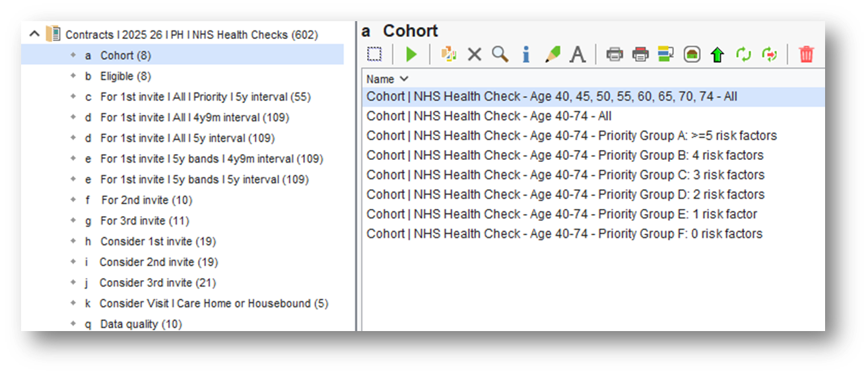Select 'g For 3rd invite (11)' folder
Screen dimensions: 868x374
137,221
